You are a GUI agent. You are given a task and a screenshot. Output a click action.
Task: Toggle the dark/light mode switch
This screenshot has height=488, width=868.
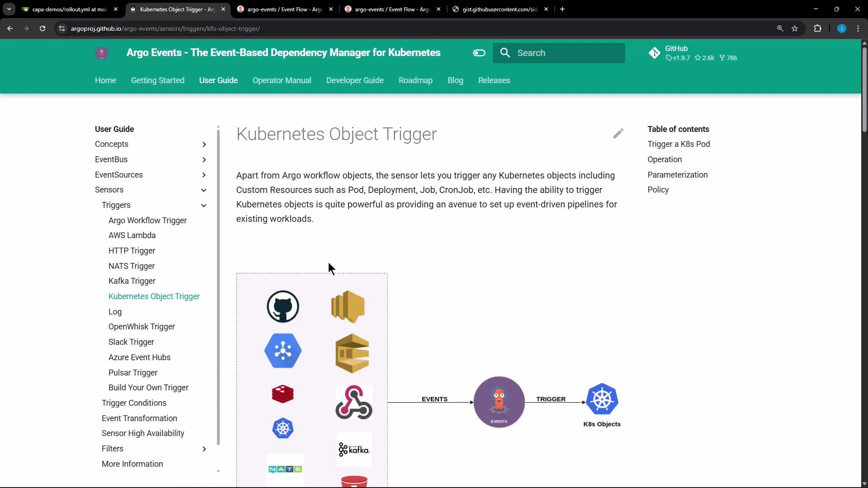point(479,53)
